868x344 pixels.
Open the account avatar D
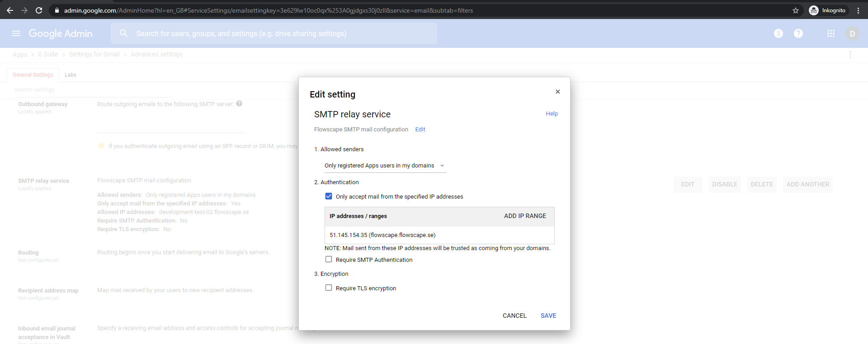pyautogui.click(x=852, y=33)
